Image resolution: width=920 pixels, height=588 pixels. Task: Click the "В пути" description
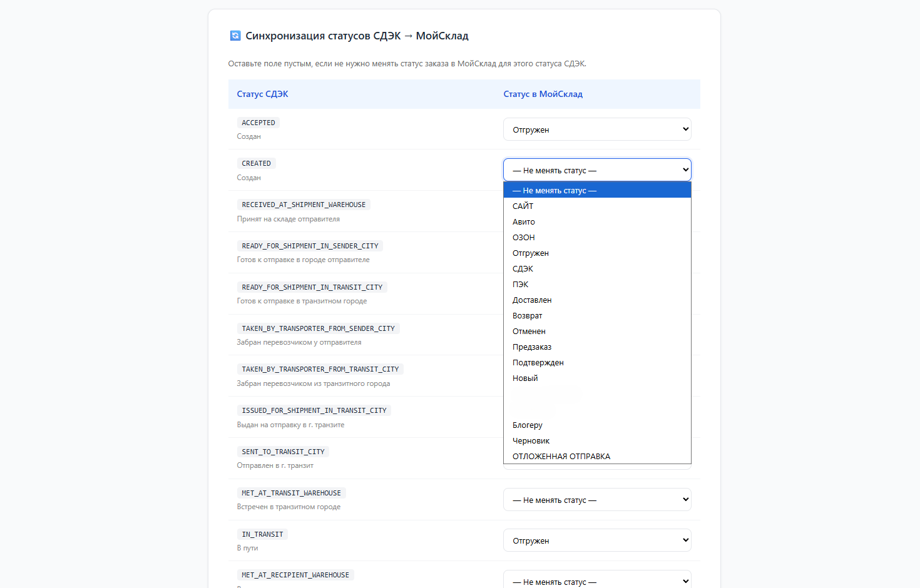[248, 548]
